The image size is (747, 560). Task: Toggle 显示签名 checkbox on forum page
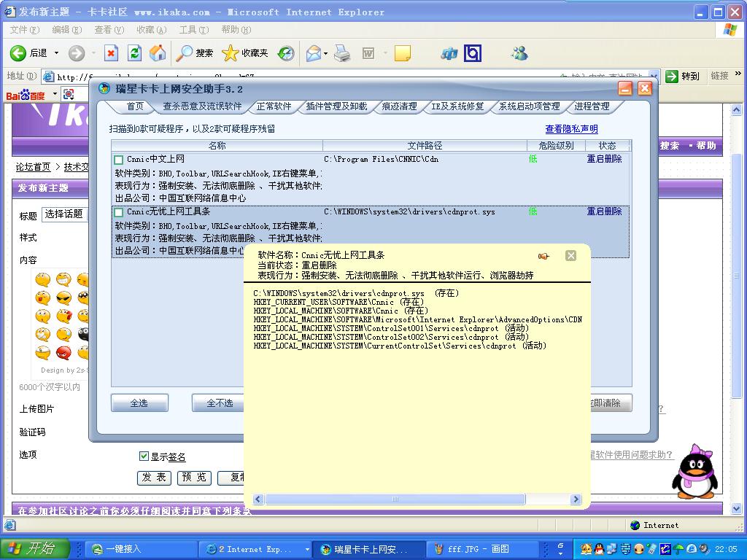[144, 456]
